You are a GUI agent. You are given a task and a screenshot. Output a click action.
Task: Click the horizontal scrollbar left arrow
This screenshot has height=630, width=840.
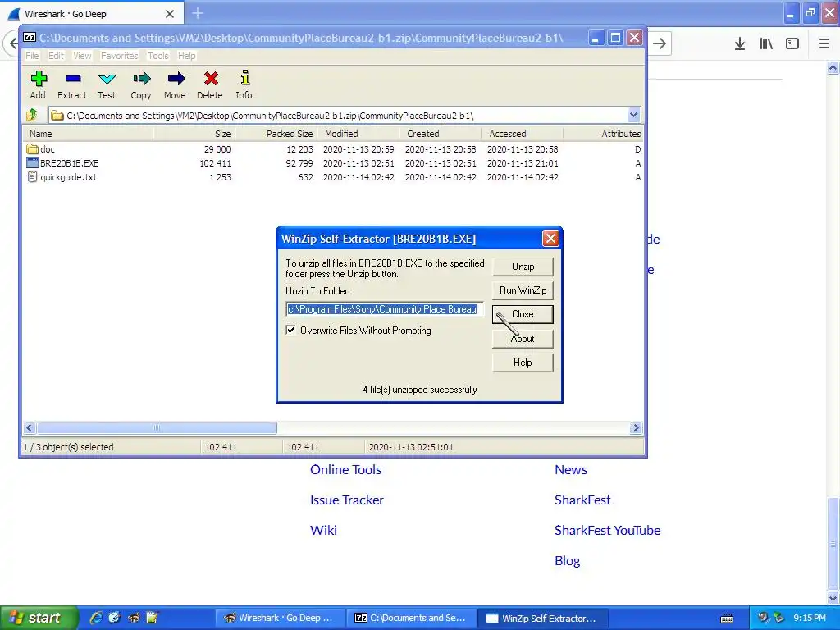point(30,427)
